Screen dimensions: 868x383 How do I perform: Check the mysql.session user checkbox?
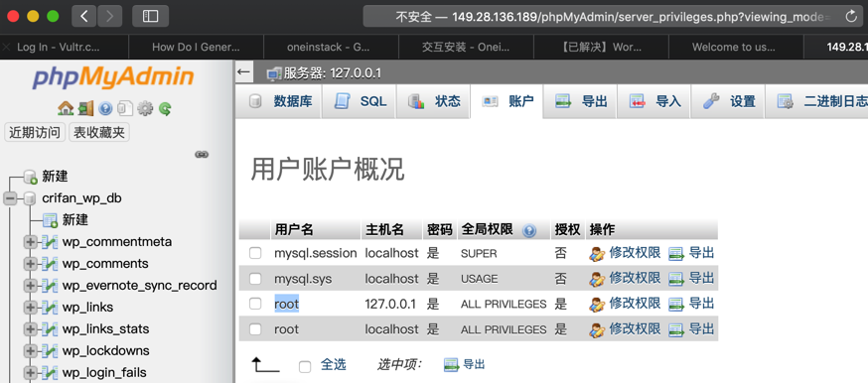(254, 254)
